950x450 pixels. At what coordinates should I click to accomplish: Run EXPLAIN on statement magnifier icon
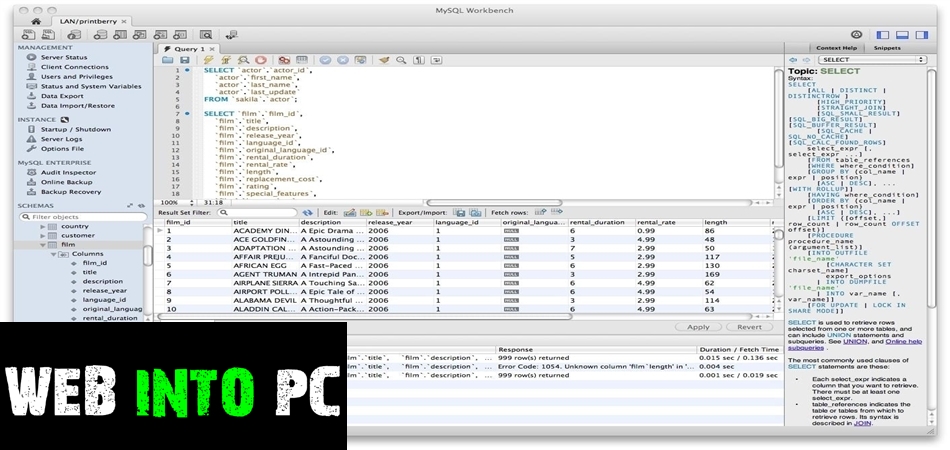(243, 60)
